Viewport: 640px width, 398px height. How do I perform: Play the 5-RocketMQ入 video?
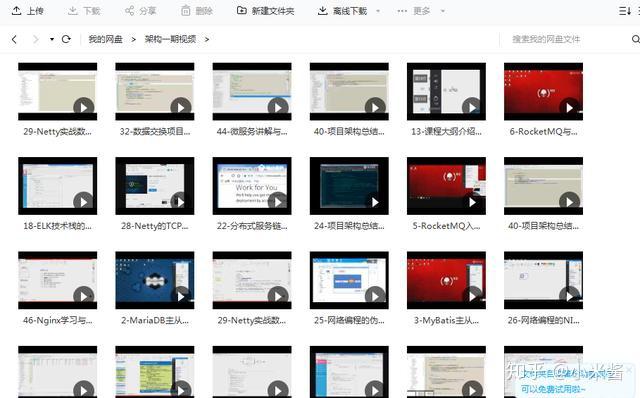pos(472,202)
